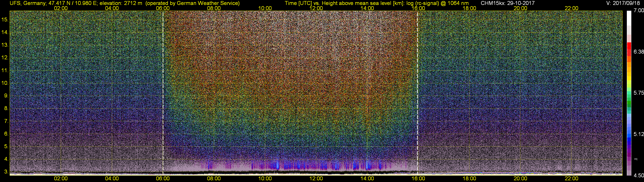Click the 14 km height axis label

pyautogui.click(x=5, y=32)
